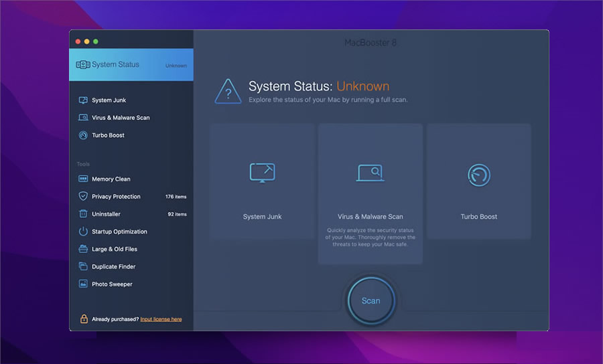Click the Uninstaller trash icon
Screen dimensions: 603x364
(x=83, y=214)
